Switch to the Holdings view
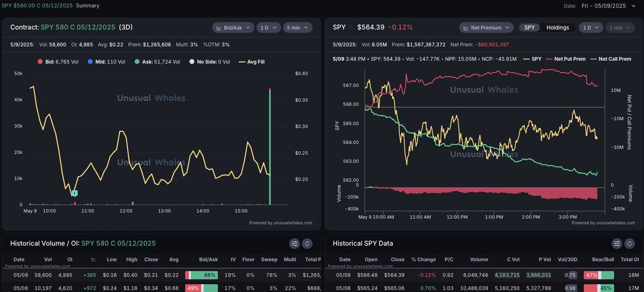This screenshot has width=644, height=292. click(558, 27)
